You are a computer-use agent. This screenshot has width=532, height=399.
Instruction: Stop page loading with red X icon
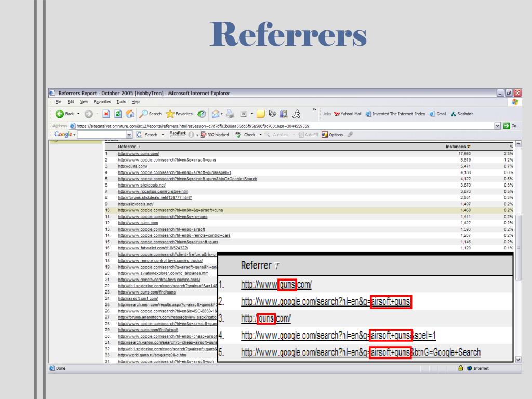pos(106,114)
